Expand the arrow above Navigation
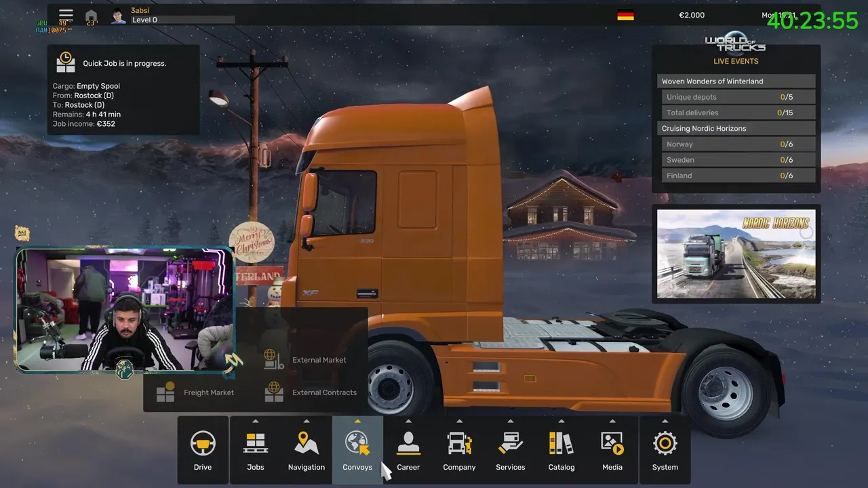The height and width of the screenshot is (488, 868). pos(307,421)
